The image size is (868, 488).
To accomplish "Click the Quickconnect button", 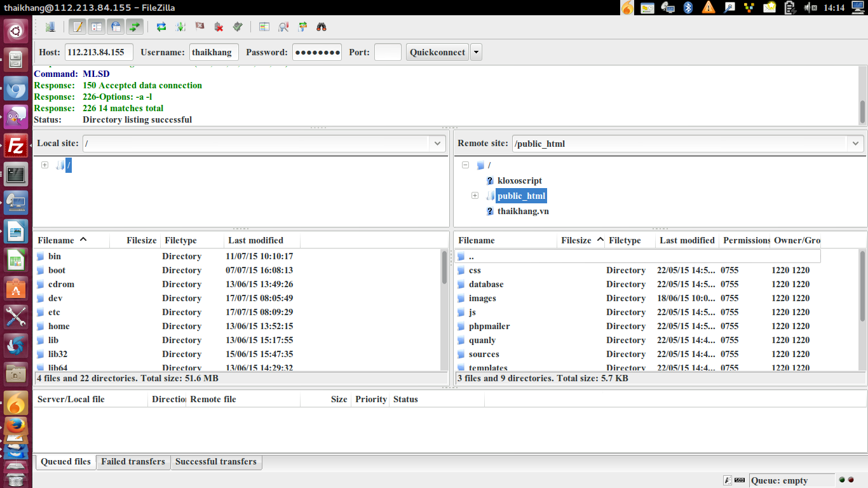I will [x=437, y=52].
